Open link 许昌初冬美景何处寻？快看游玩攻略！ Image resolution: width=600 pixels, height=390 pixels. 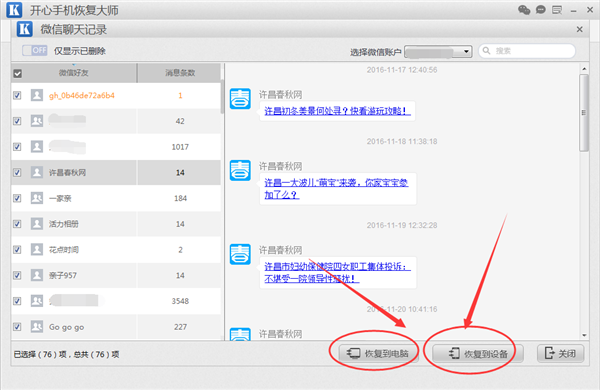[x=338, y=111]
